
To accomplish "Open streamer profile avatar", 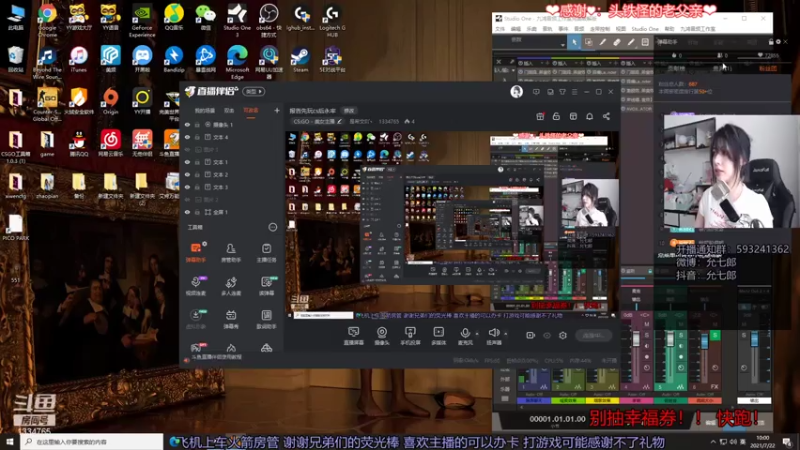I will 516,92.
